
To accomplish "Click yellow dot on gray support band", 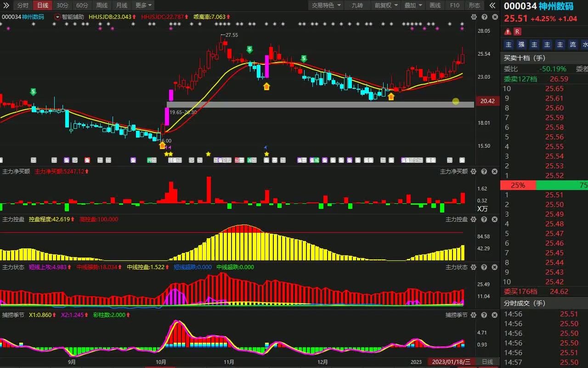I will point(455,101).
